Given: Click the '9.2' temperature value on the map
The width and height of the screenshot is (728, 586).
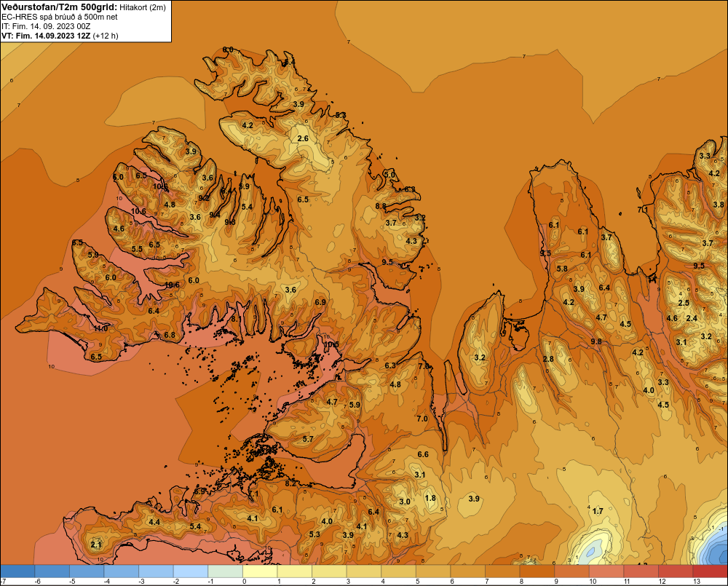Looking at the screenshot, I should pos(204,198).
